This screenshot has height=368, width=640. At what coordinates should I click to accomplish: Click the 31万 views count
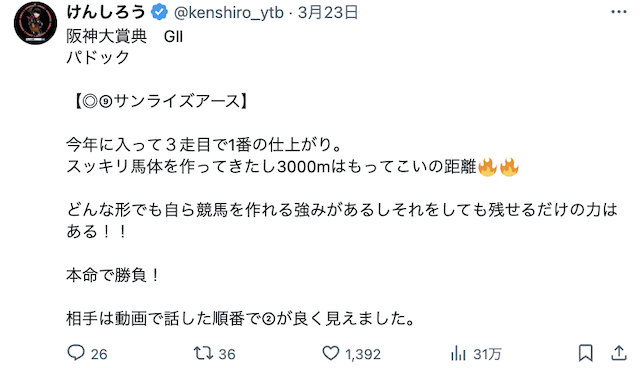pyautogui.click(x=487, y=354)
